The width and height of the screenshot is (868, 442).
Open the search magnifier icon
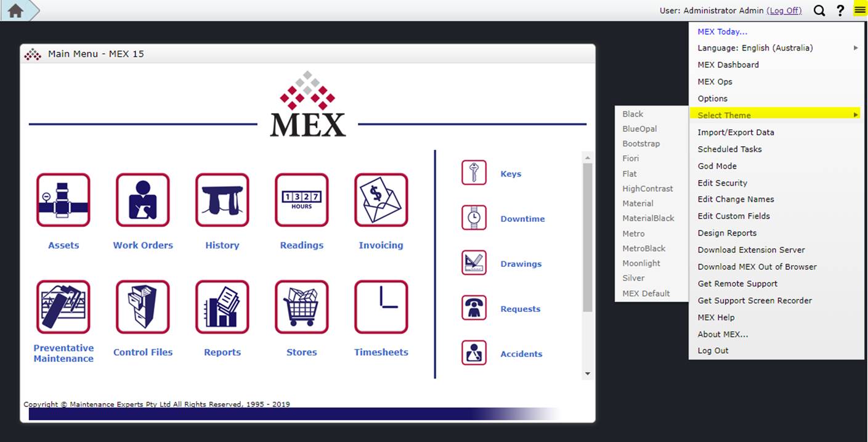click(819, 10)
